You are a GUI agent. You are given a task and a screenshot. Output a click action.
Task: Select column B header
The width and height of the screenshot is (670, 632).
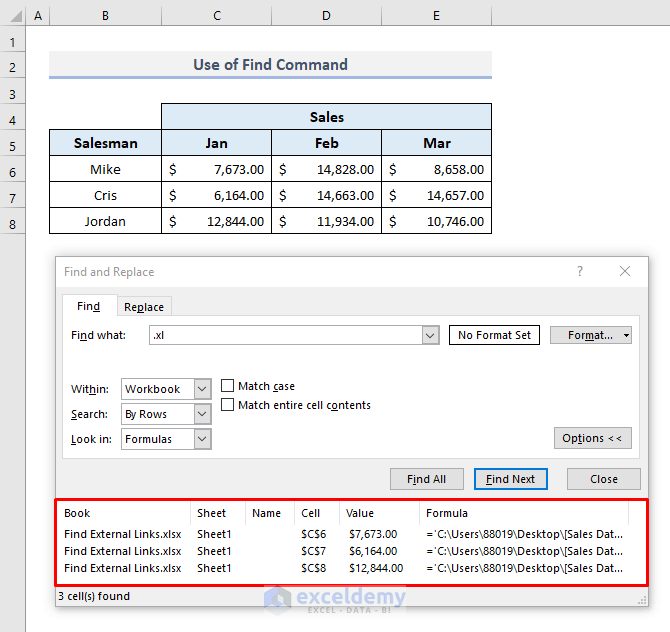tap(106, 16)
